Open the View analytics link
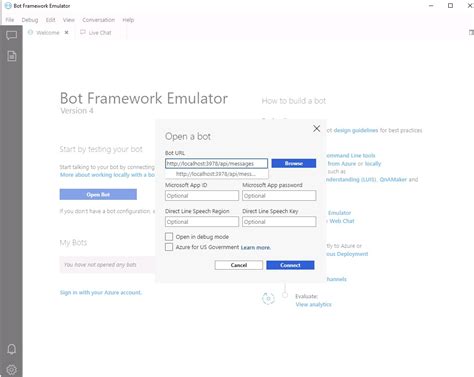 [313, 304]
